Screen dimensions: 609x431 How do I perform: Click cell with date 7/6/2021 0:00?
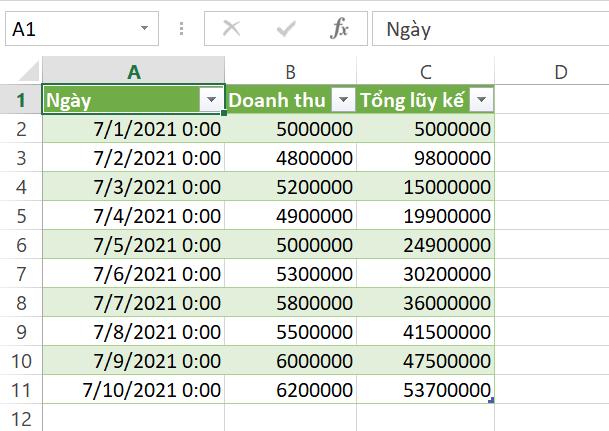click(x=134, y=274)
